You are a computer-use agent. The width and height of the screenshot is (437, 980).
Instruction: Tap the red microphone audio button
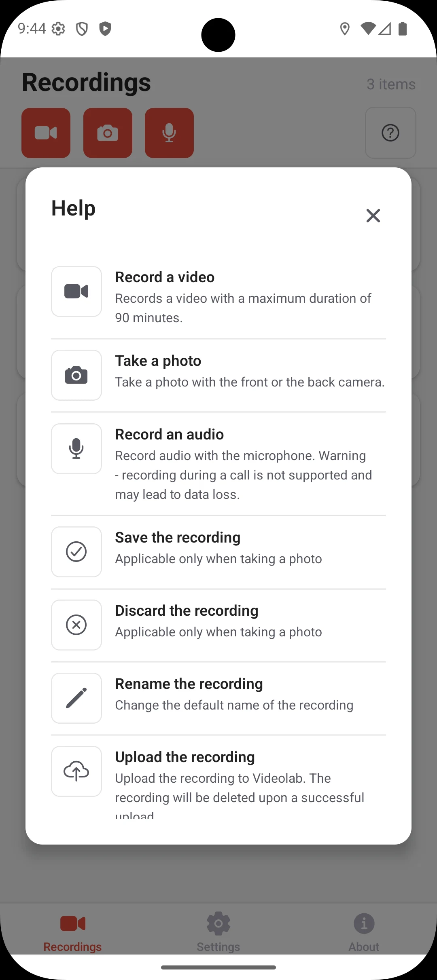pos(169,133)
